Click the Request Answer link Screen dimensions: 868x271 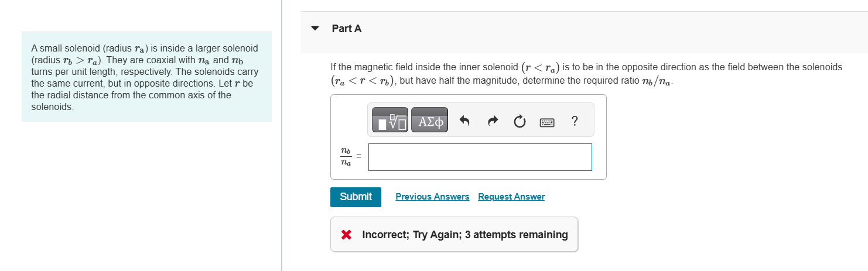click(x=511, y=197)
